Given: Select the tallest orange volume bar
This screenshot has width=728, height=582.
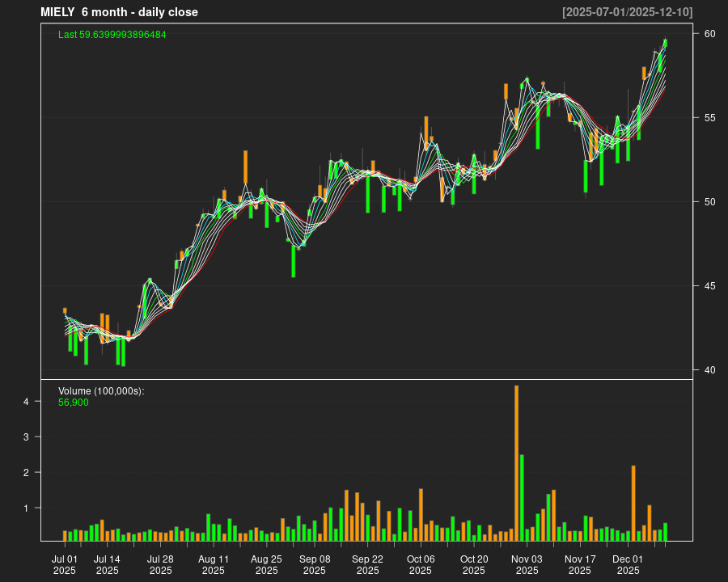Looking at the screenshot, I should [x=516, y=462].
